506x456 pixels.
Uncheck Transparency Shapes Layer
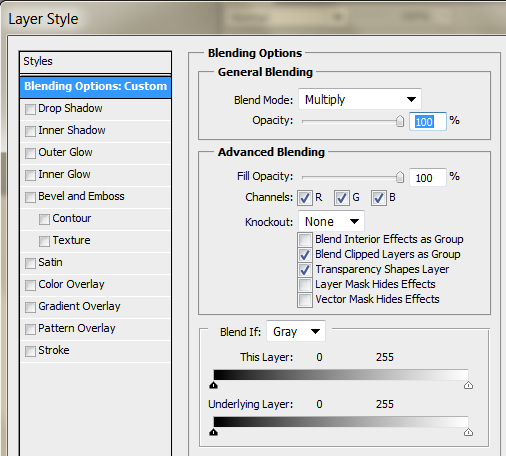pos(305,270)
